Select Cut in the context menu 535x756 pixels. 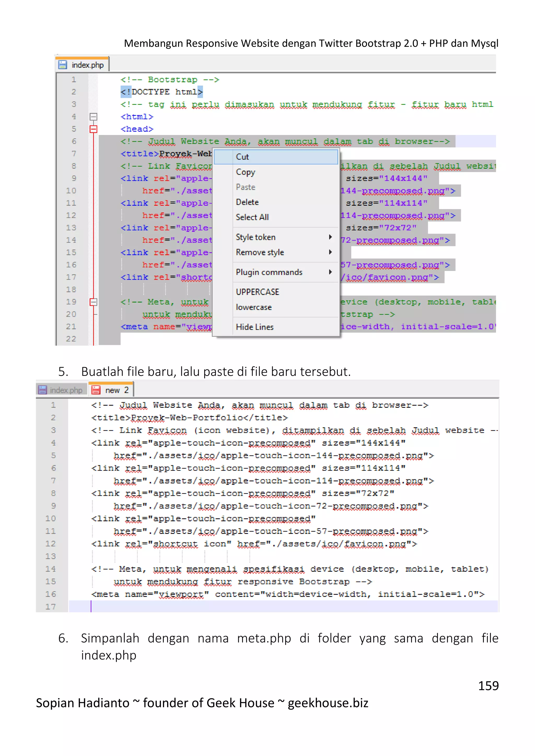click(x=276, y=157)
